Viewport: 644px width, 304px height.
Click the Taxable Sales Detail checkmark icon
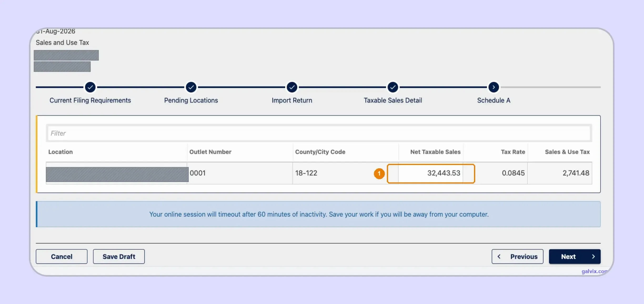(x=393, y=87)
